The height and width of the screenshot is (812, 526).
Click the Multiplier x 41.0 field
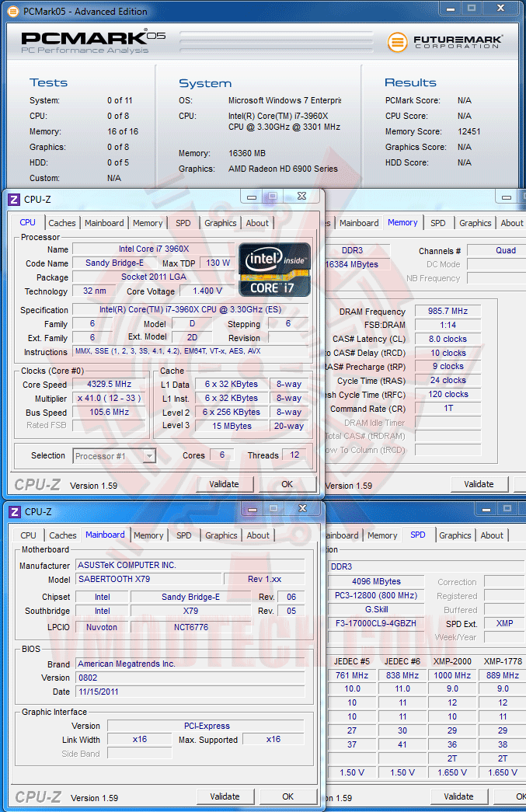(110, 399)
